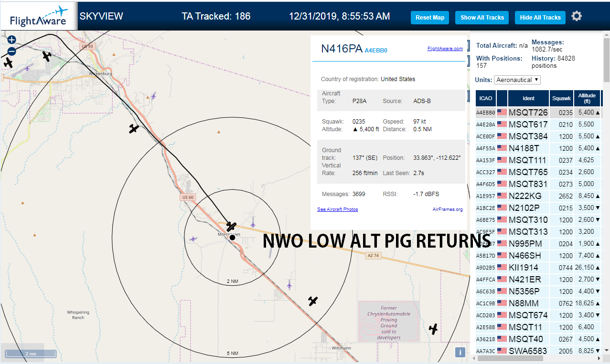
Task: Select the MSQT674 aircraft row
Action: click(x=538, y=315)
